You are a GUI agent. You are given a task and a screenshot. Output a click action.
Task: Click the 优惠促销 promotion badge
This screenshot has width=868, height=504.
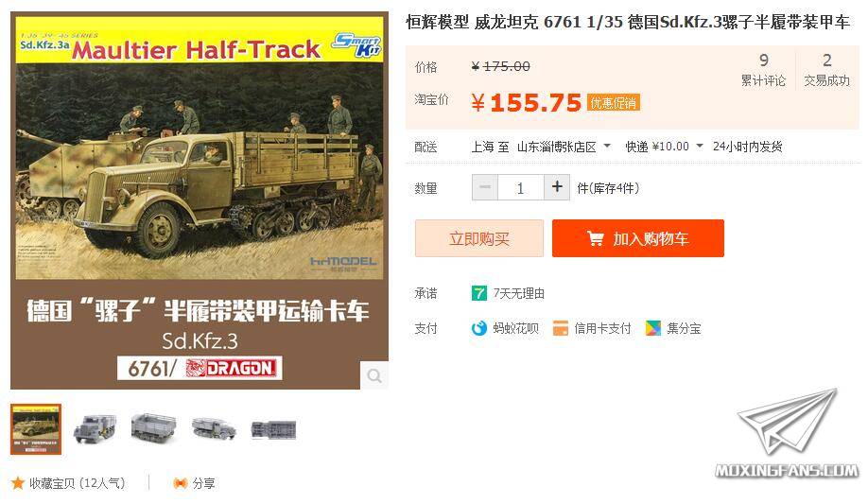(x=614, y=102)
